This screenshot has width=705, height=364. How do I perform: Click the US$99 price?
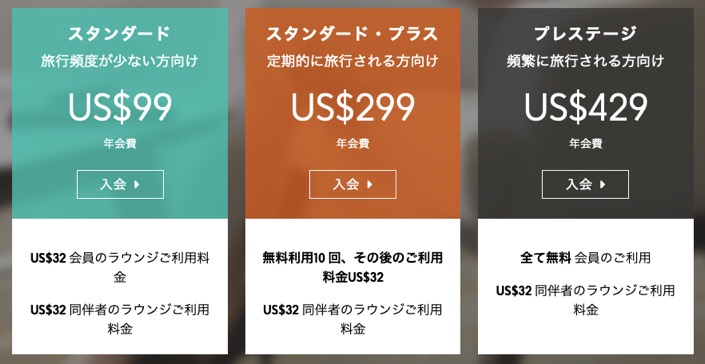click(x=120, y=108)
